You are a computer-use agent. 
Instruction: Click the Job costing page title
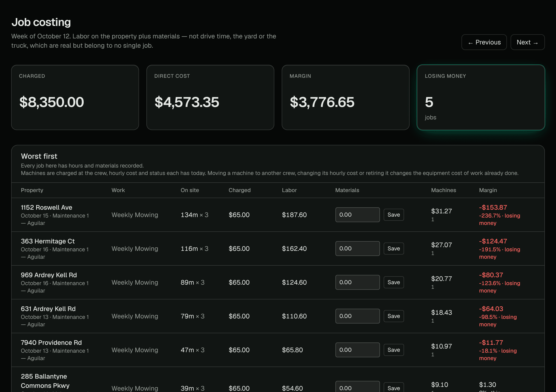tap(41, 22)
